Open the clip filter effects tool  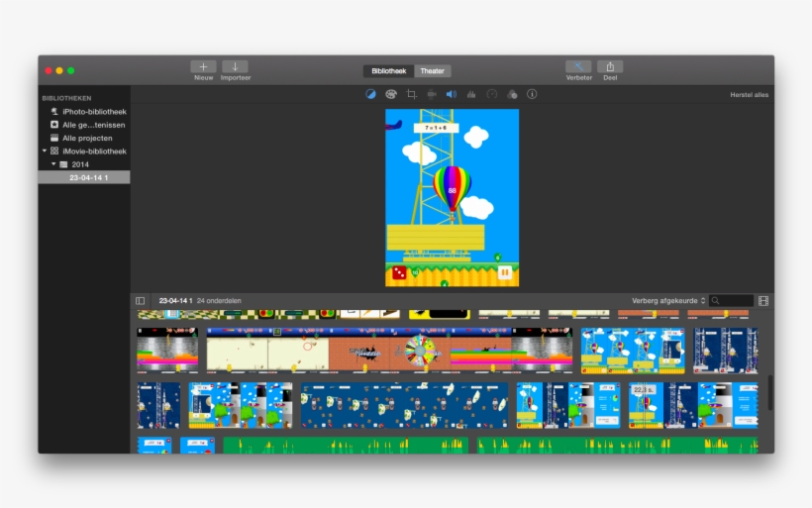[x=512, y=94]
